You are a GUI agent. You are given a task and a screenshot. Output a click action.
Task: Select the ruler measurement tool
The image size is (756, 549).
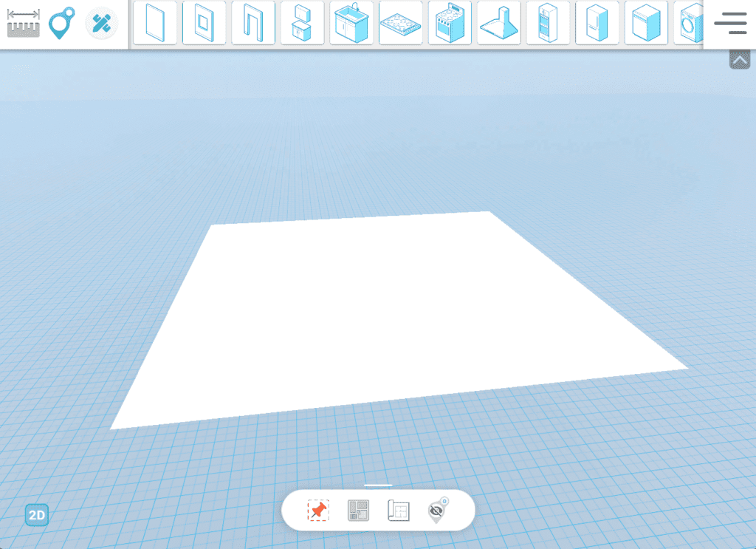pos(23,24)
